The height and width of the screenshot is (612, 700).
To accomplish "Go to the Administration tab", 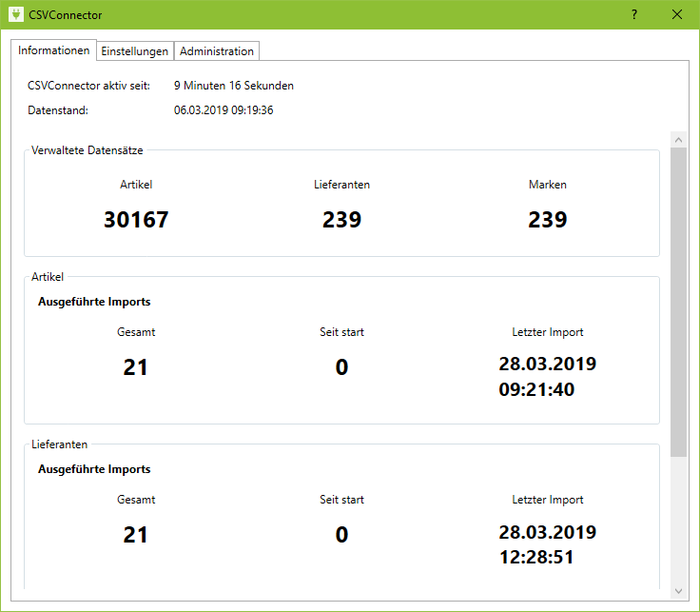I will (x=217, y=51).
